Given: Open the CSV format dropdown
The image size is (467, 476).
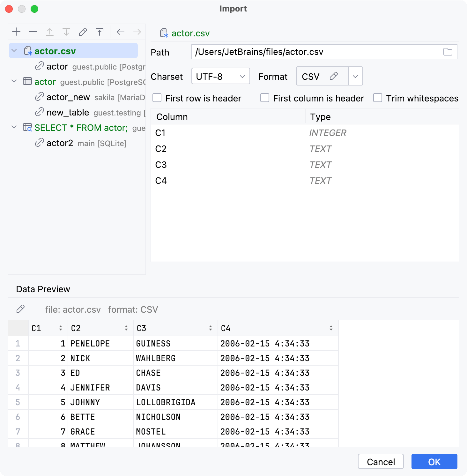Looking at the screenshot, I should tap(355, 76).
